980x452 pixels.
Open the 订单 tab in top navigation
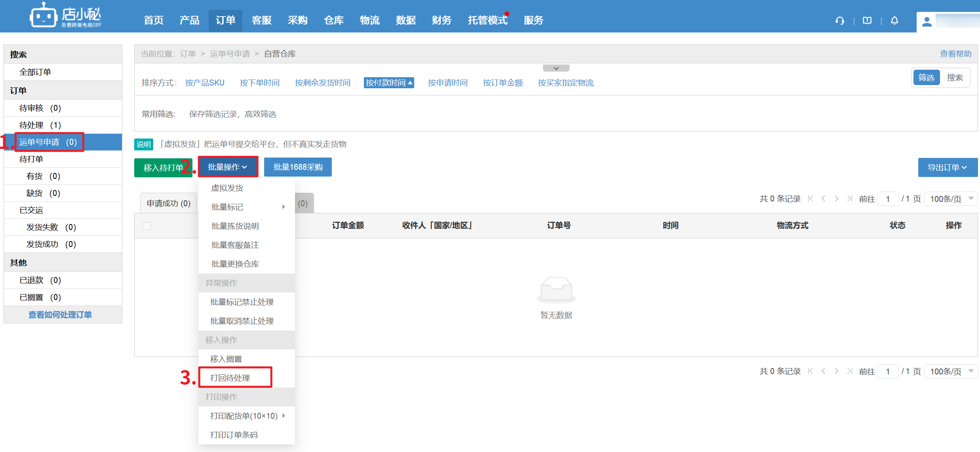click(225, 21)
